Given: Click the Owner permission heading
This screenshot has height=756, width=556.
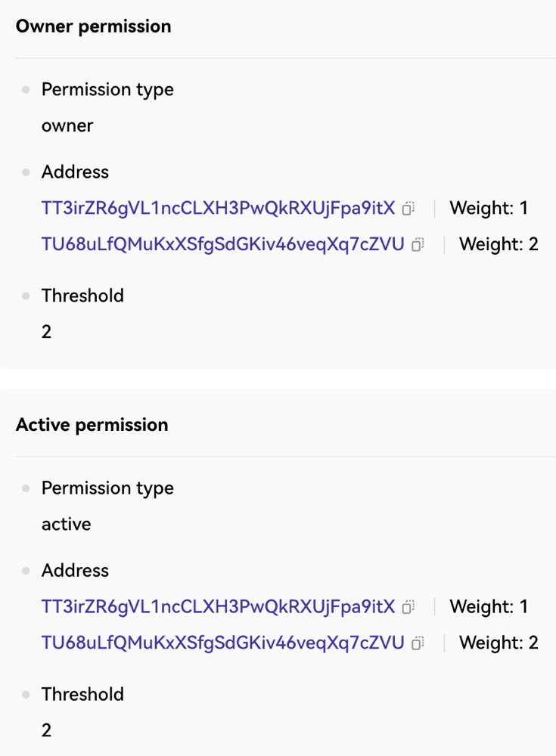Looking at the screenshot, I should click(94, 26).
